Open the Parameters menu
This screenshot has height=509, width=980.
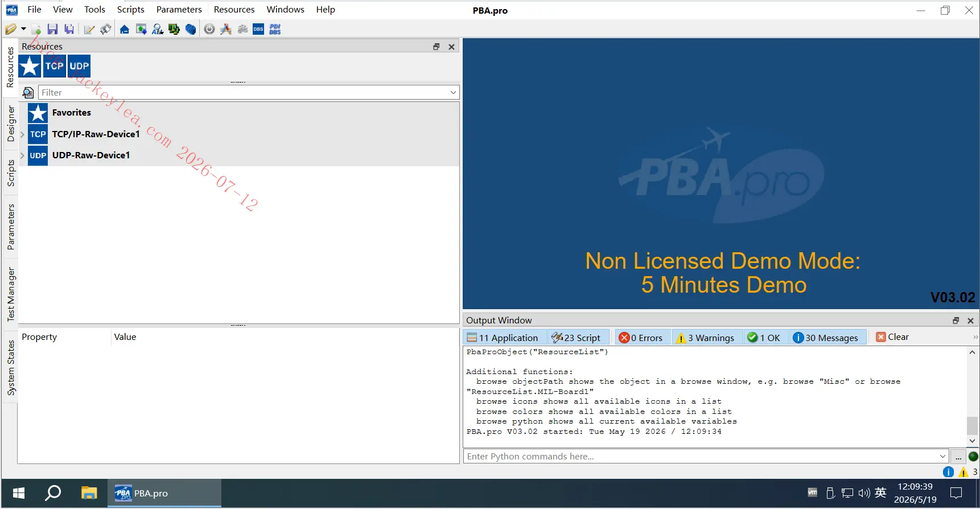tap(179, 10)
